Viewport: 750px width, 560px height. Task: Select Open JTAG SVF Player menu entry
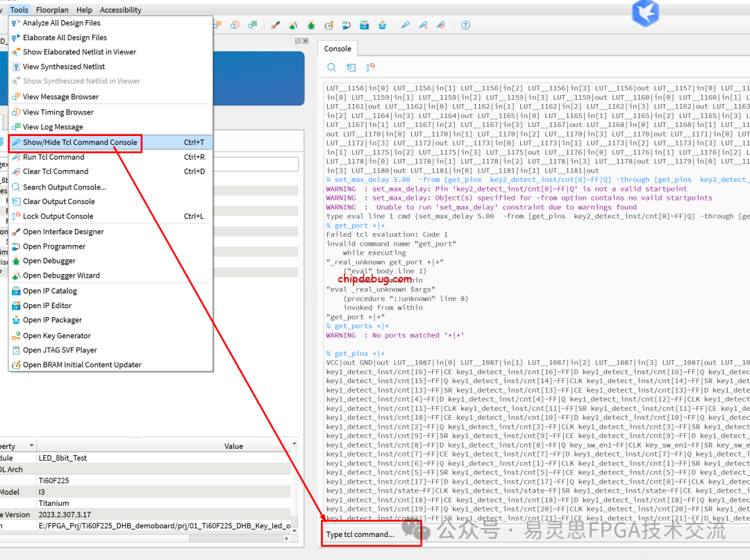60,350
